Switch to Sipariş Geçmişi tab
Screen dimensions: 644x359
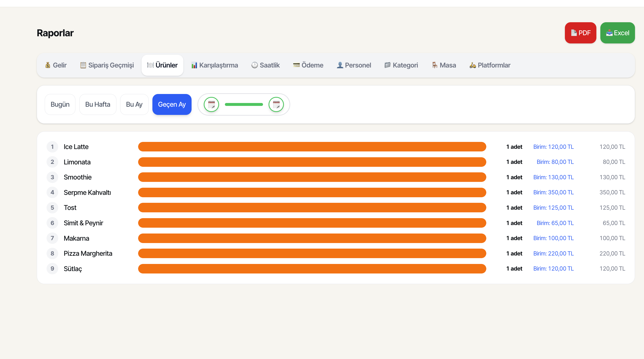(107, 65)
